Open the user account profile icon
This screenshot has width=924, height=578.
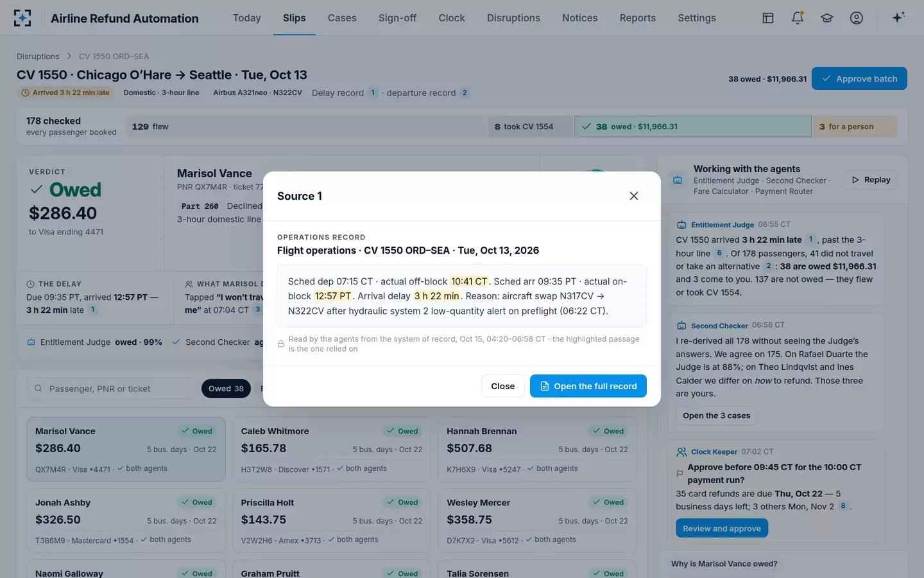857,18
